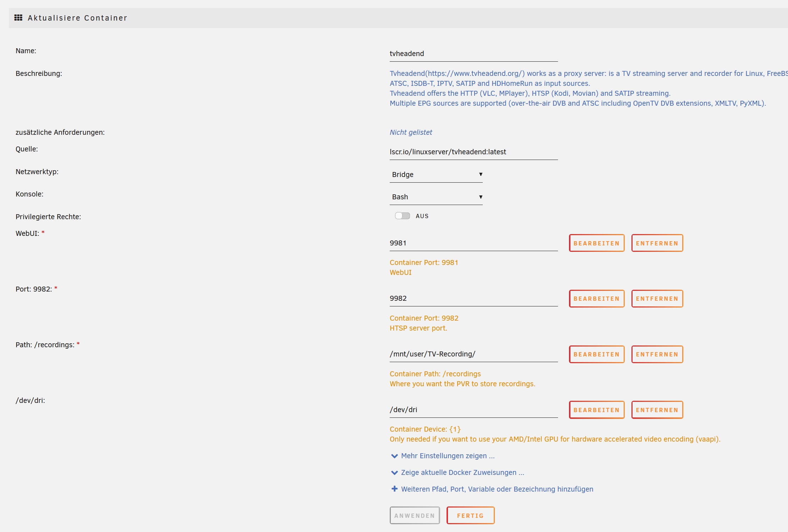Click the Nicht gelistet text

[411, 132]
